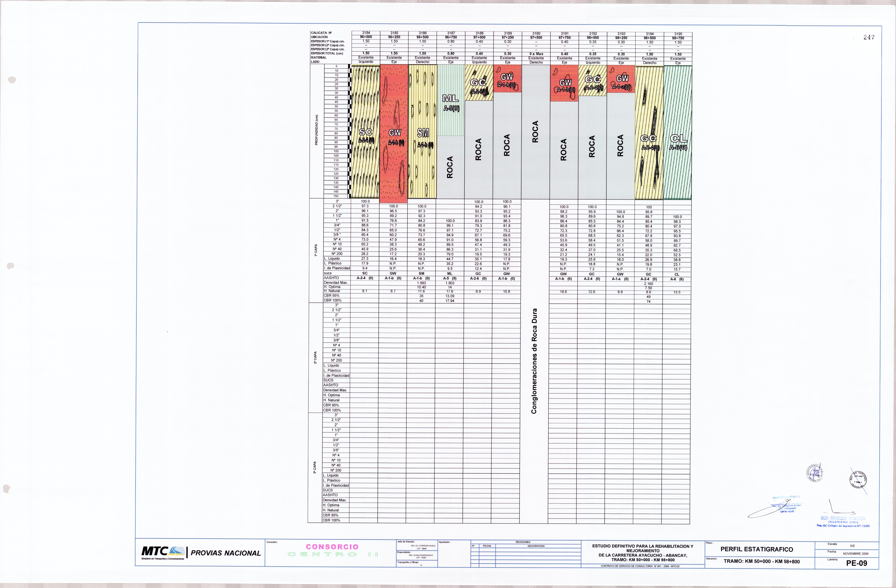Viewport: 896px width, 588px height.
Task: Click the ROCA label in column 3190
Action: click(x=535, y=132)
